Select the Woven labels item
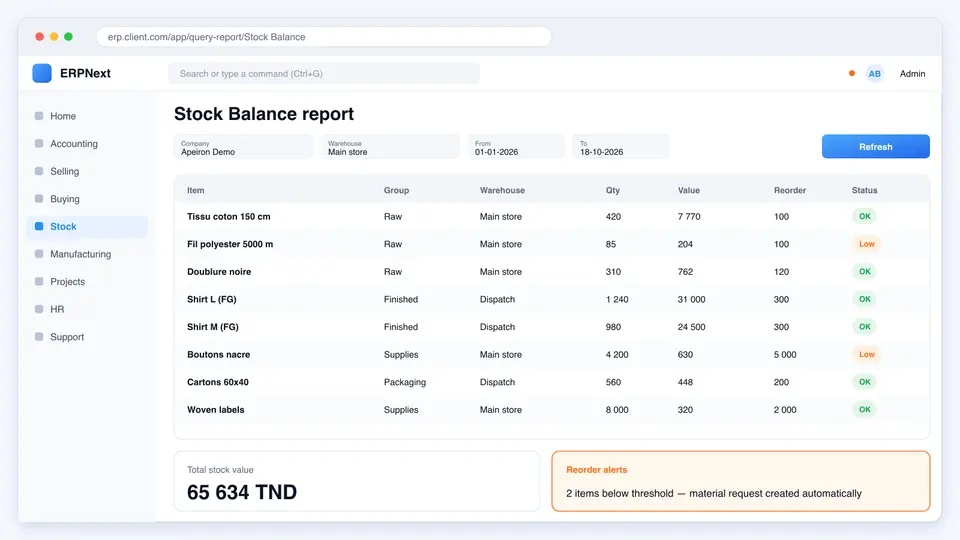The image size is (960, 540). pyautogui.click(x=216, y=410)
